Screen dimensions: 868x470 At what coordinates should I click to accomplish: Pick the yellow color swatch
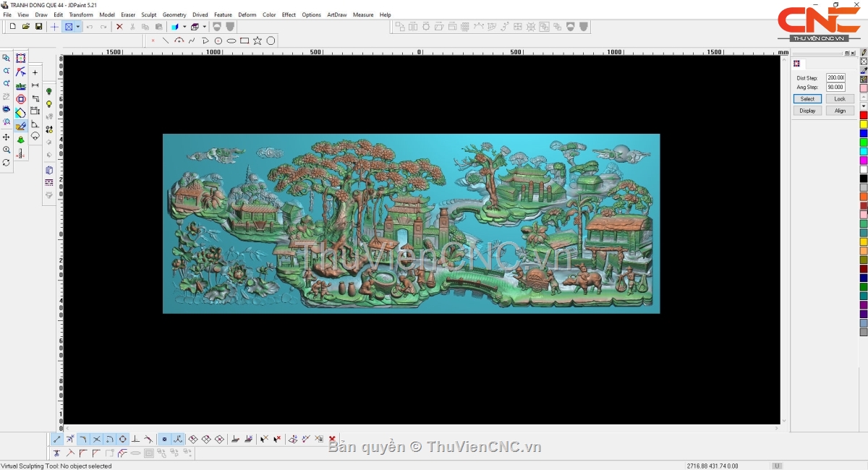(x=864, y=124)
